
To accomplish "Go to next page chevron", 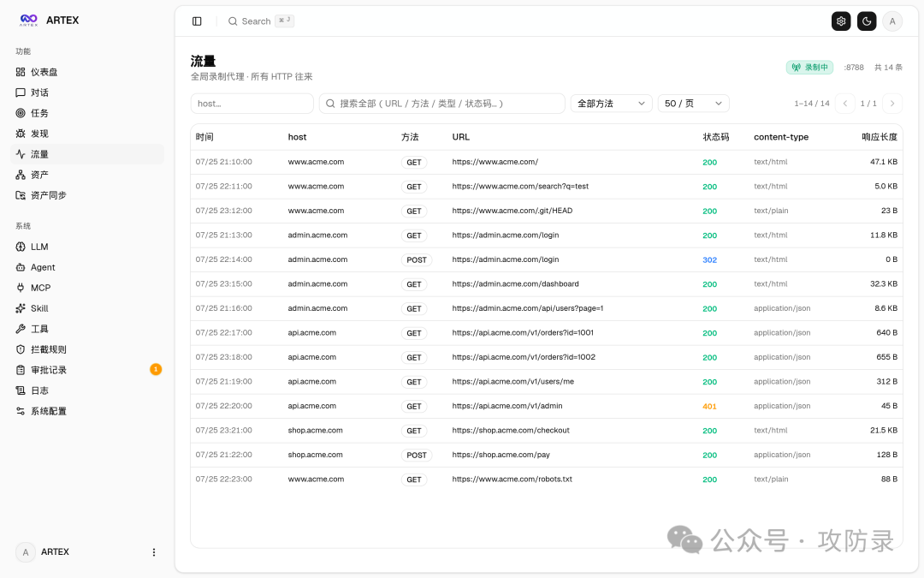I will [892, 104].
